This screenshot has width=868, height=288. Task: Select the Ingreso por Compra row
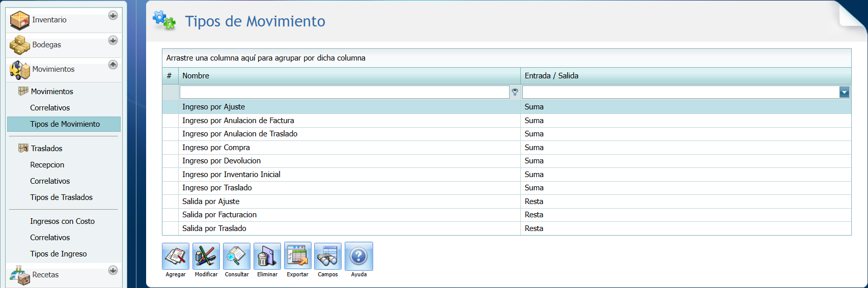pyautogui.click(x=216, y=148)
